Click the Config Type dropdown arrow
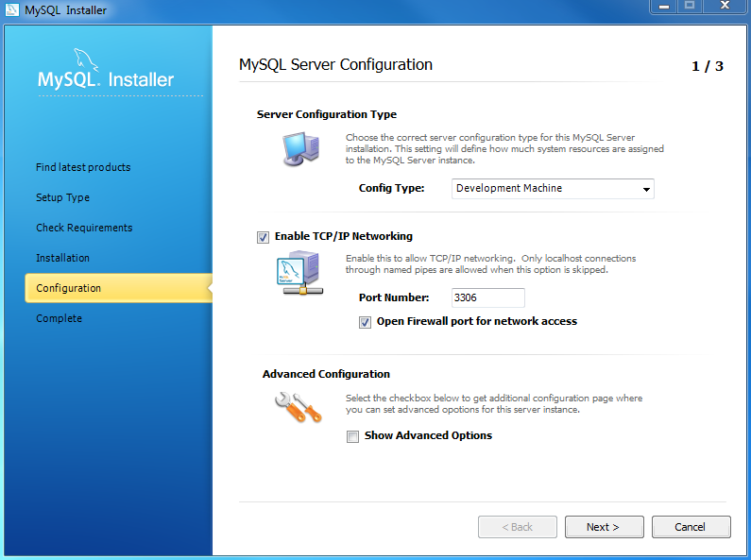 click(x=646, y=190)
